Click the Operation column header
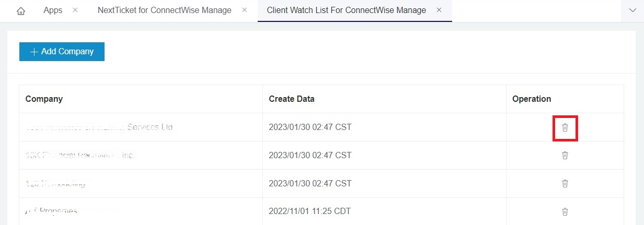This screenshot has height=225, width=644. point(532,99)
